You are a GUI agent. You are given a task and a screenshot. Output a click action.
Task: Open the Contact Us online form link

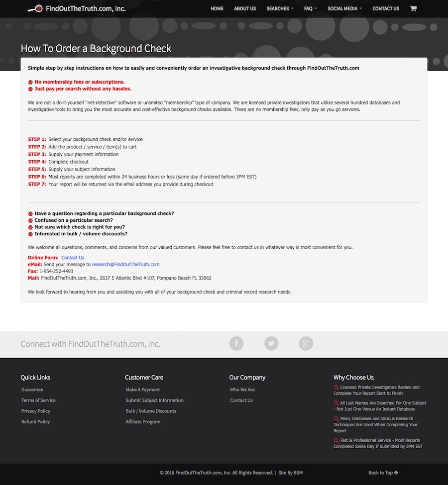(73, 258)
